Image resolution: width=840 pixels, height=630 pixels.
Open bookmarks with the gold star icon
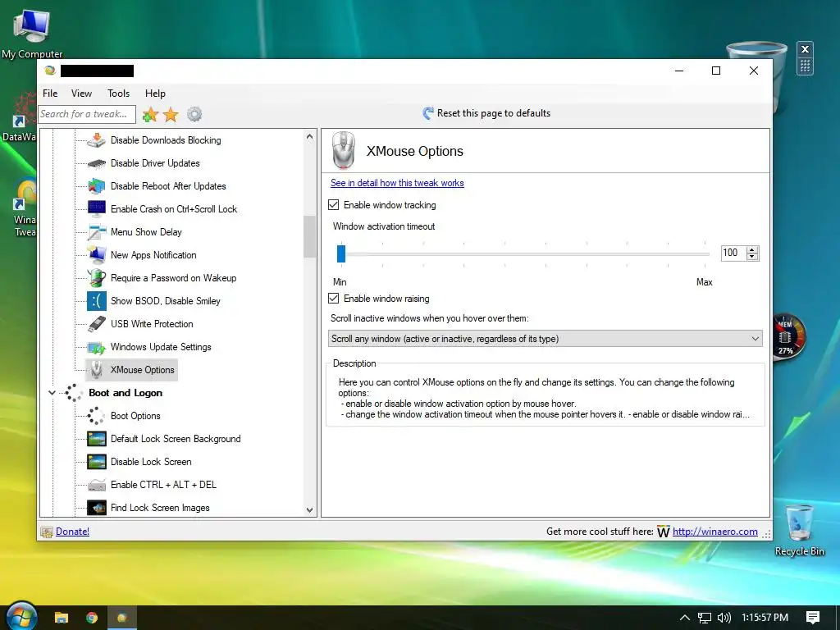click(x=171, y=114)
